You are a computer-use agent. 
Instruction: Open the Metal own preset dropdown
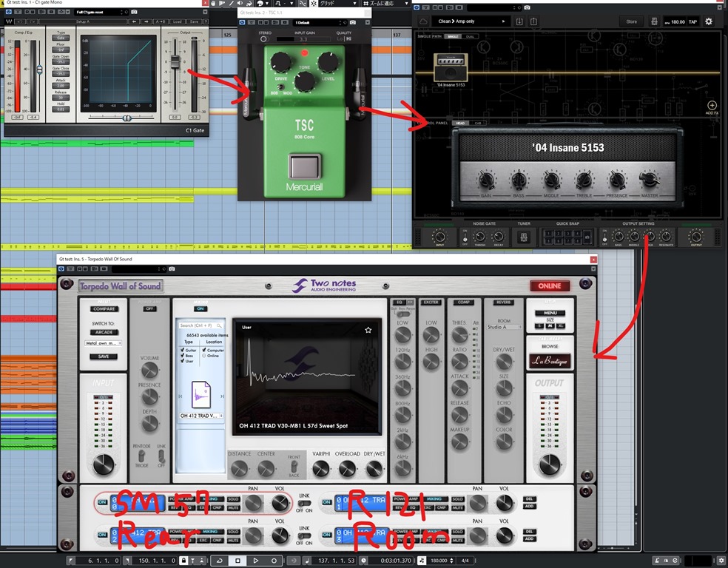[x=104, y=343]
